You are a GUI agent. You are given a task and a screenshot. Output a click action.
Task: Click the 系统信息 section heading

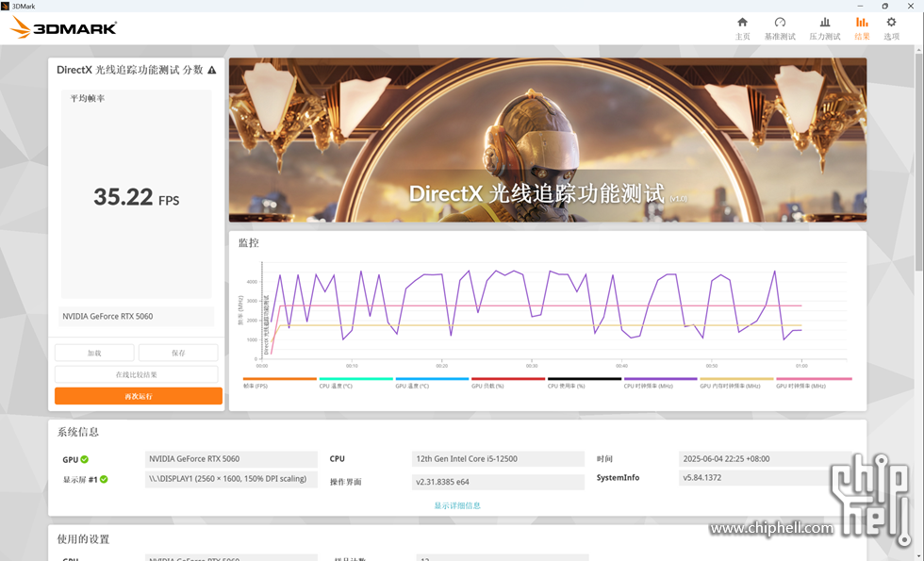click(77, 432)
